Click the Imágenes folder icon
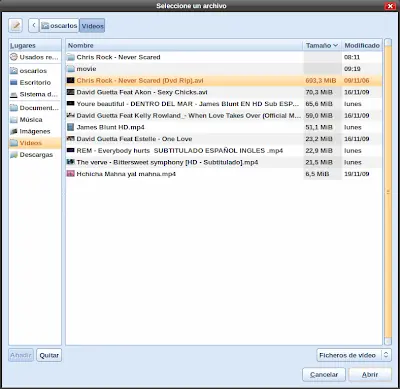 [14, 131]
